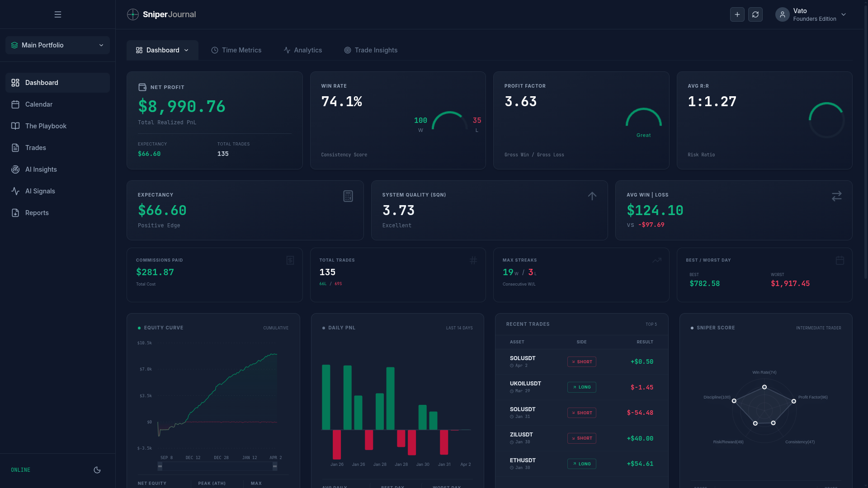
Task: Click the Reports download-file icon
Action: point(15,213)
